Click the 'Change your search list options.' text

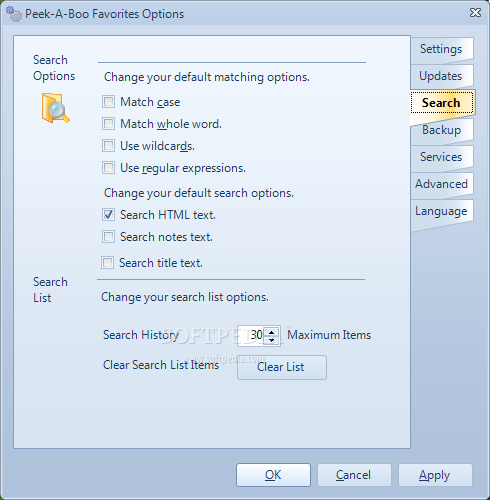pos(185,297)
